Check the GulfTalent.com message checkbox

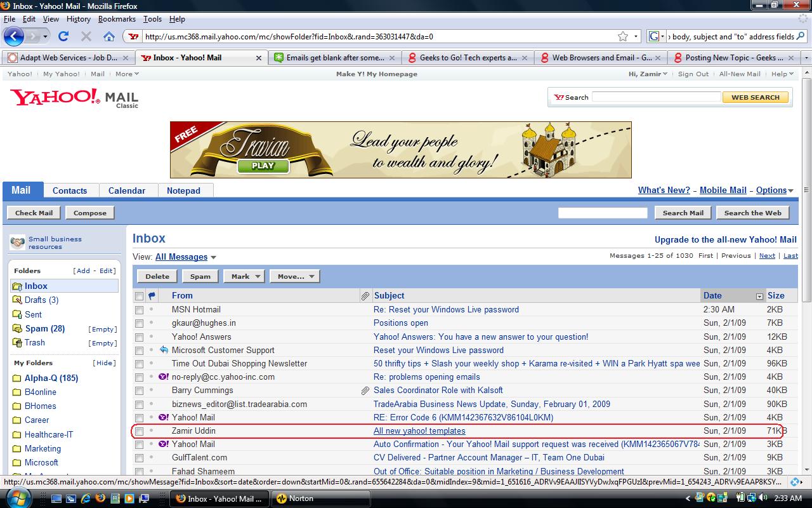(139, 458)
